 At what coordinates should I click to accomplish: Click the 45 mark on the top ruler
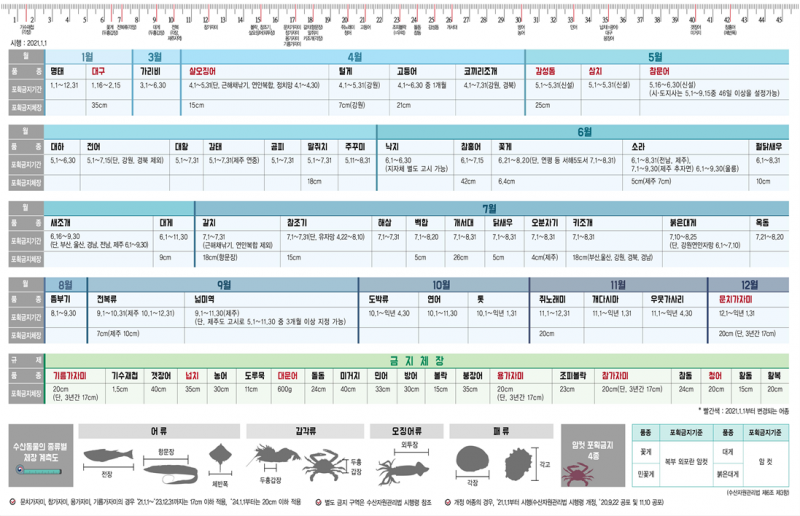[x=779, y=19]
